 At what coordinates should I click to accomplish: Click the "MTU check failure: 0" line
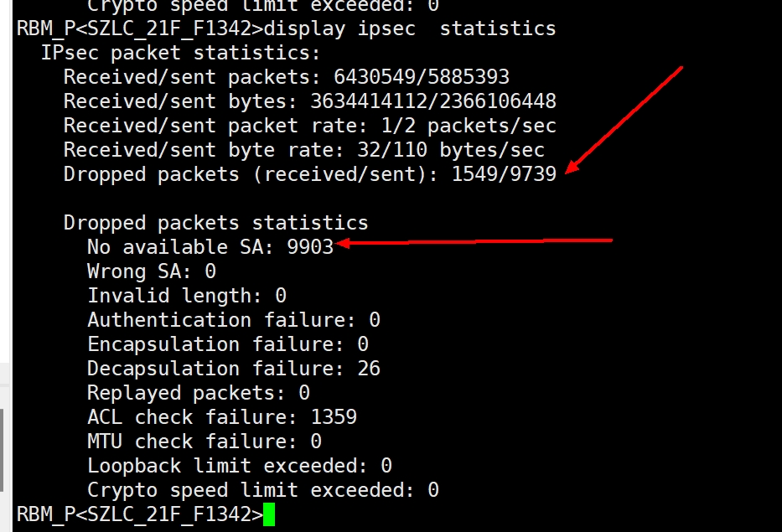pyautogui.click(x=204, y=442)
